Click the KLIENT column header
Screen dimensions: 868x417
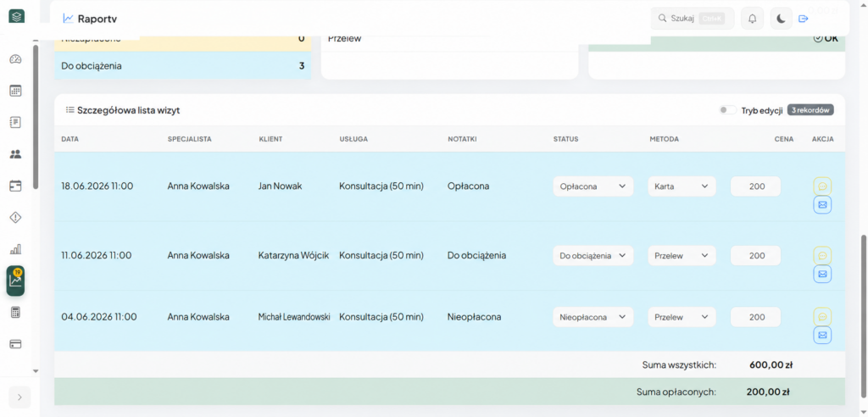click(x=270, y=139)
